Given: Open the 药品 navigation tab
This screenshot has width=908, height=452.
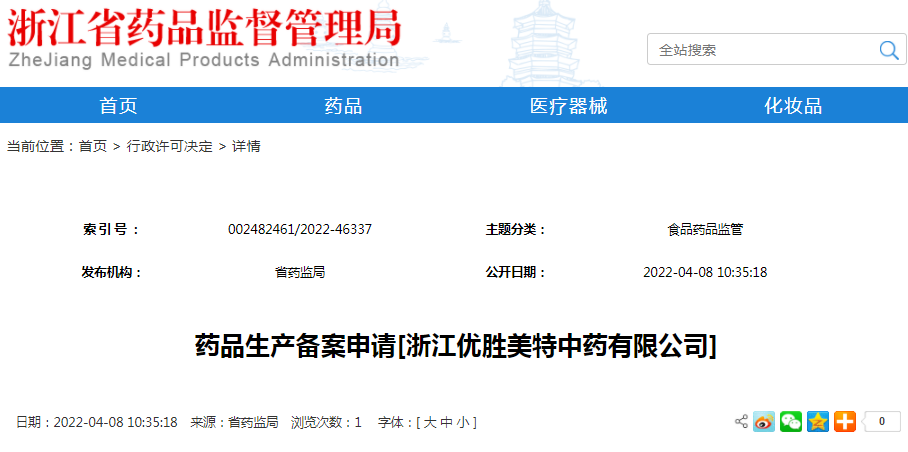Looking at the screenshot, I should [343, 106].
